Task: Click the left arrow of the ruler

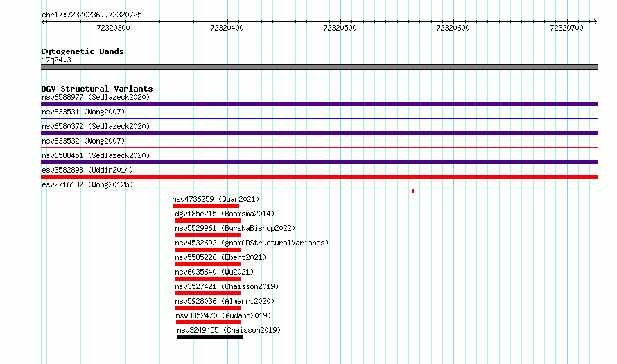Action: (x=43, y=22)
